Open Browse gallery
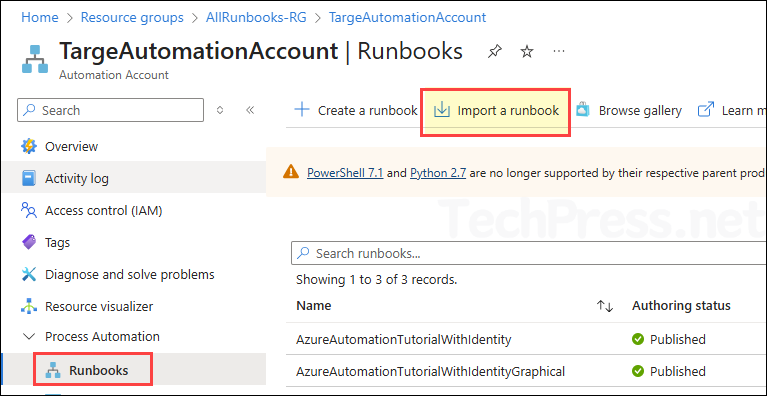The image size is (767, 396). click(x=629, y=110)
